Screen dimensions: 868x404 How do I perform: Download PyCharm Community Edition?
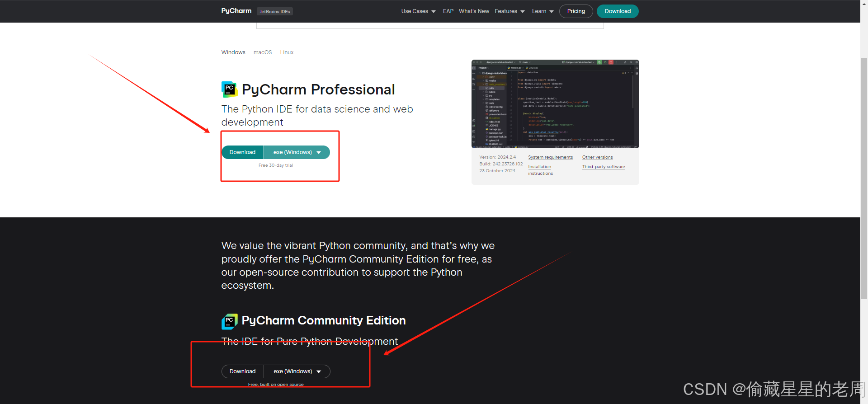click(x=243, y=371)
